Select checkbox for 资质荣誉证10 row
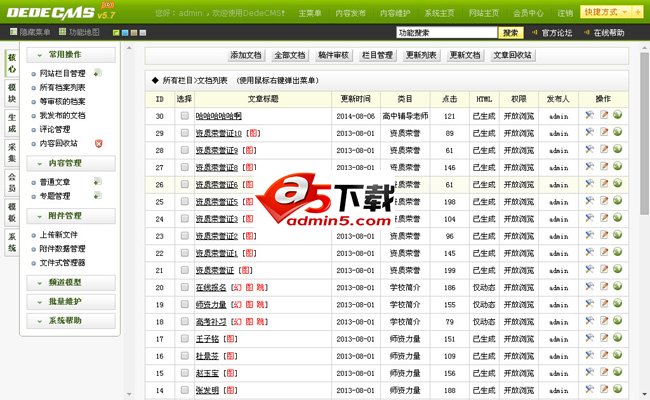This screenshot has width=650, height=400. click(x=184, y=133)
